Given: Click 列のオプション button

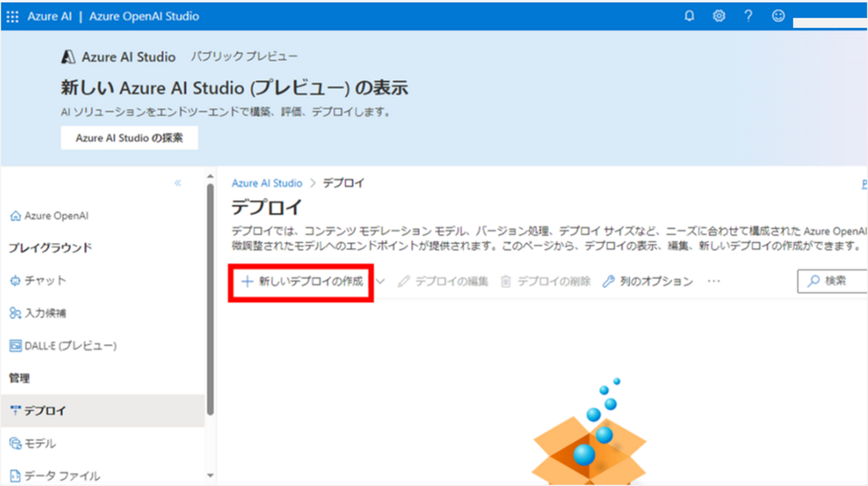Looking at the screenshot, I should click(647, 281).
